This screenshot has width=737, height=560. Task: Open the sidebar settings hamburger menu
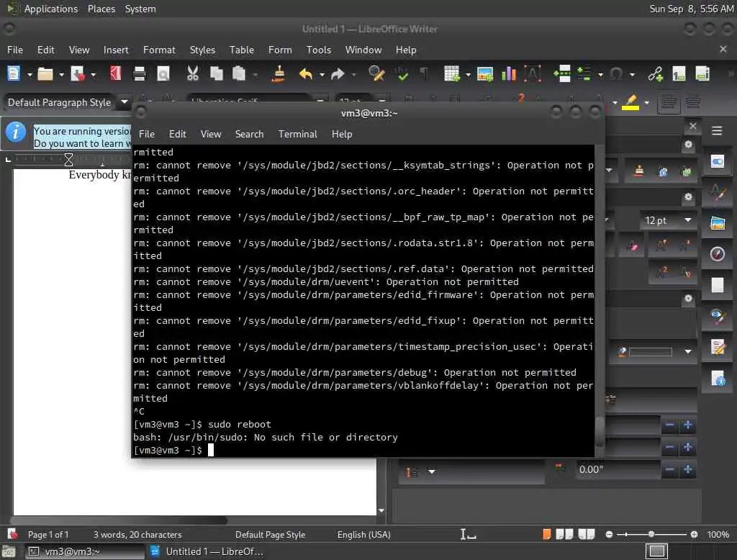tap(717, 131)
